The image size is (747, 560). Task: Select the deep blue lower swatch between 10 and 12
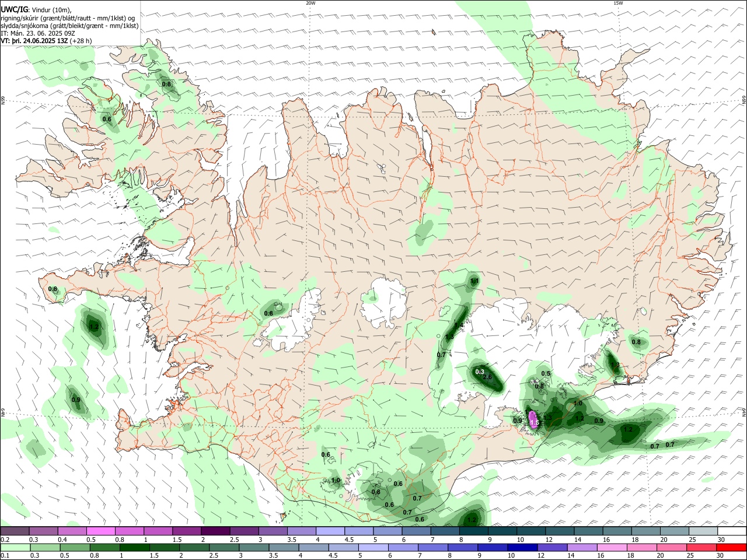(522, 547)
